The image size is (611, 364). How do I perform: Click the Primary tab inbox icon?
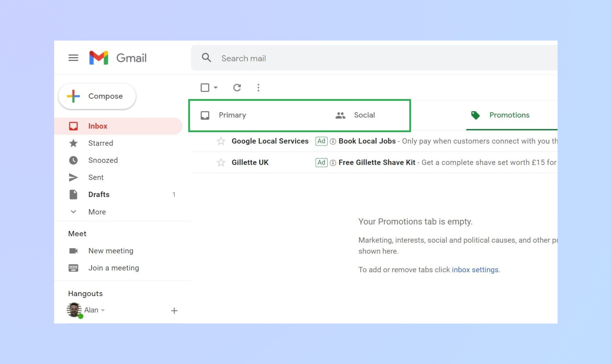tap(205, 115)
